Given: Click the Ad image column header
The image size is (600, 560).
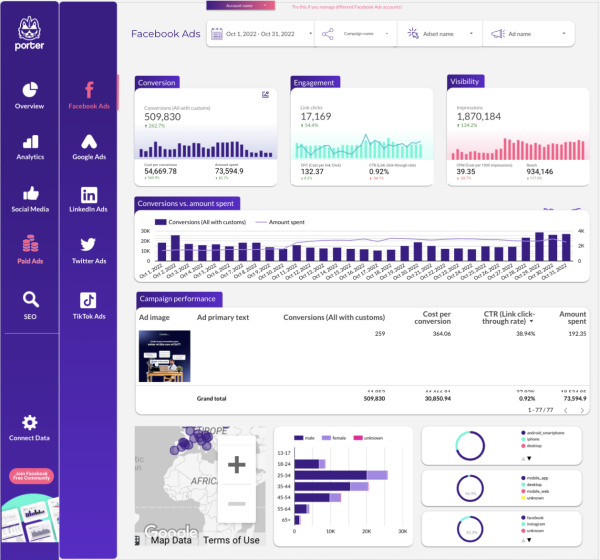Looking at the screenshot, I should (154, 317).
